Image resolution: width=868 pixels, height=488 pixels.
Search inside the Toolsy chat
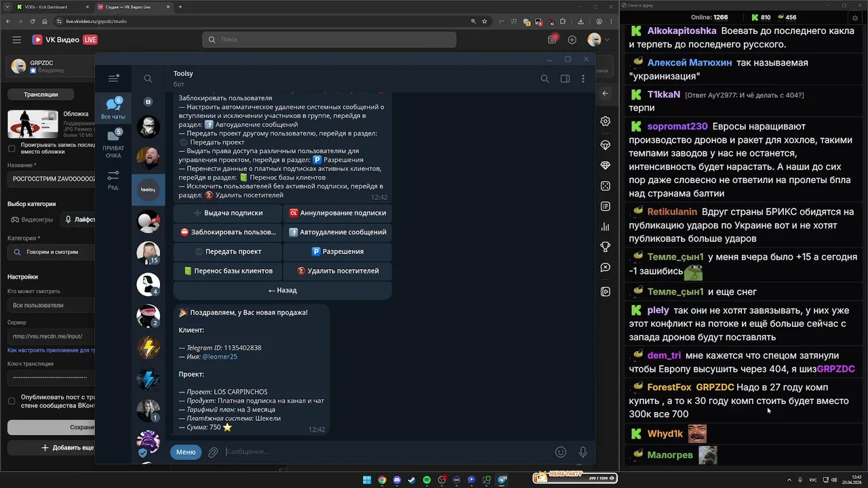545,79
